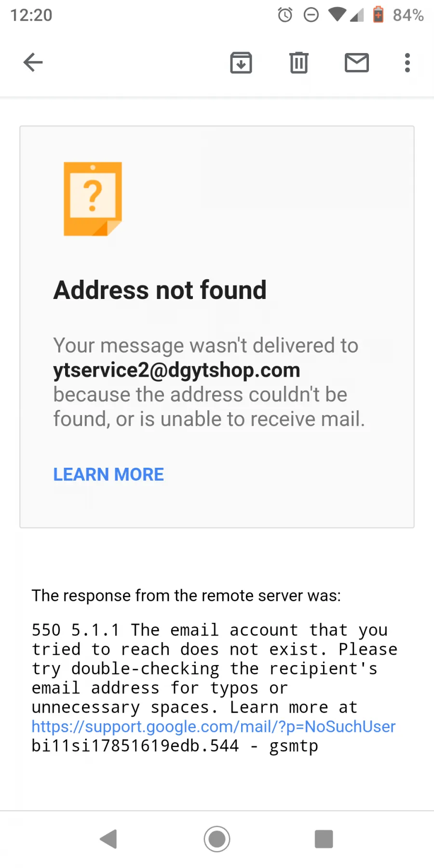
Task: Open the three-dot overflow menu
Action: [407, 63]
